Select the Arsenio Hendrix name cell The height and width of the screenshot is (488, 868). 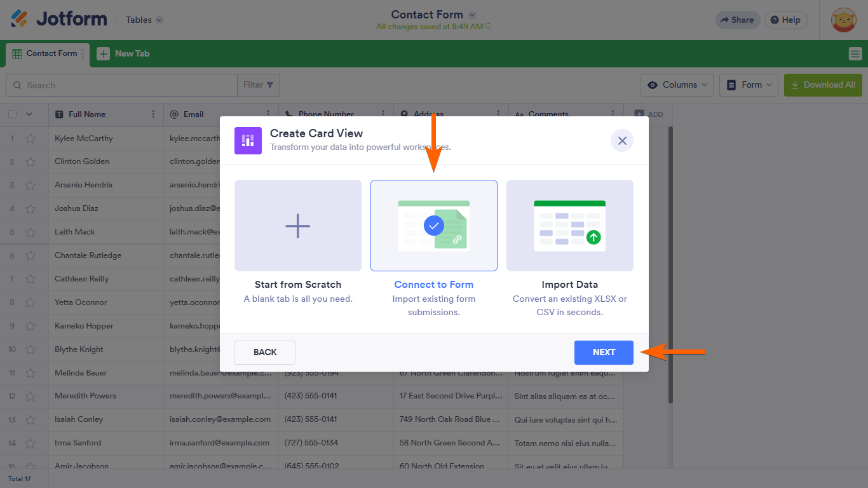pyautogui.click(x=106, y=186)
